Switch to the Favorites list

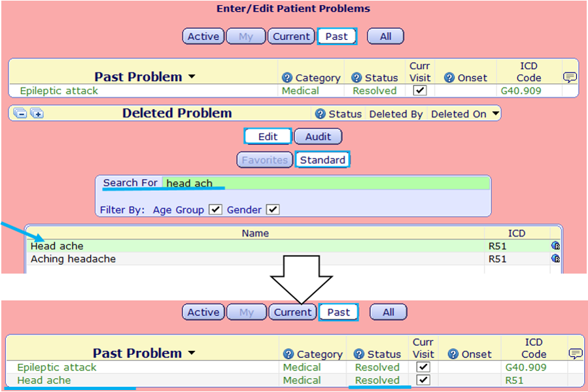click(264, 159)
